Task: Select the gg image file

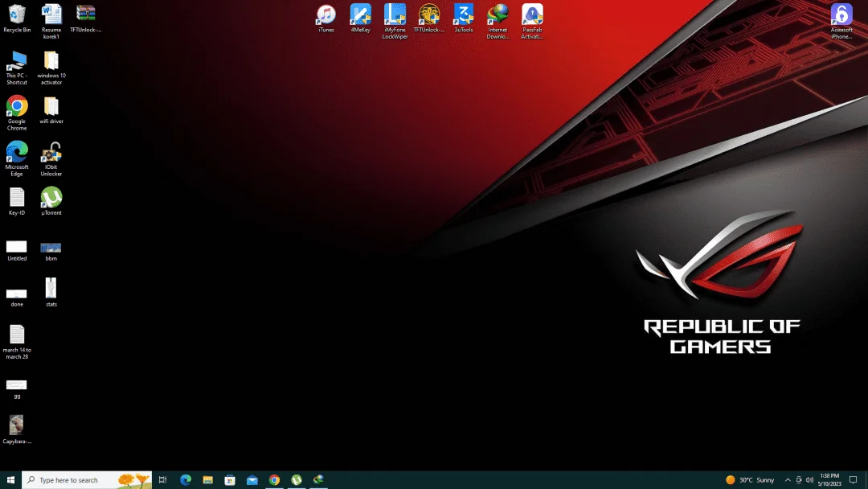Action: pyautogui.click(x=17, y=389)
